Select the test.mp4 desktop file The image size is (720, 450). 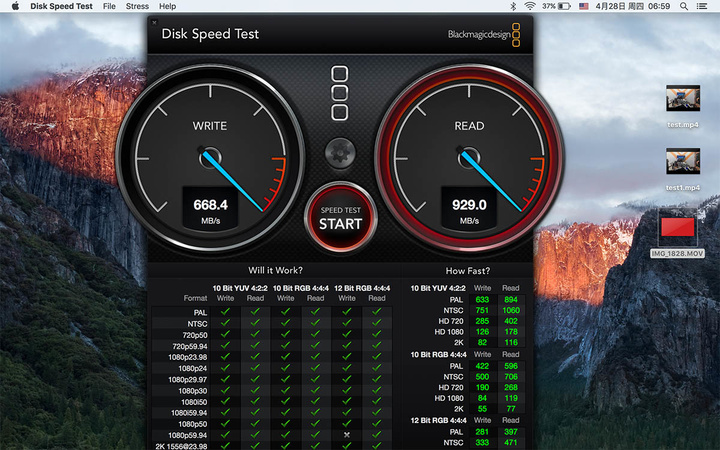683,106
